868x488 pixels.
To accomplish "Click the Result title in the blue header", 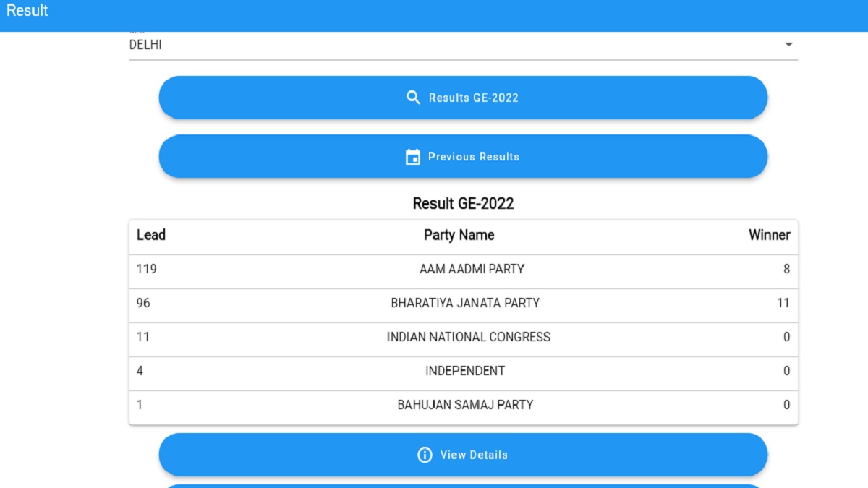I will [x=27, y=10].
